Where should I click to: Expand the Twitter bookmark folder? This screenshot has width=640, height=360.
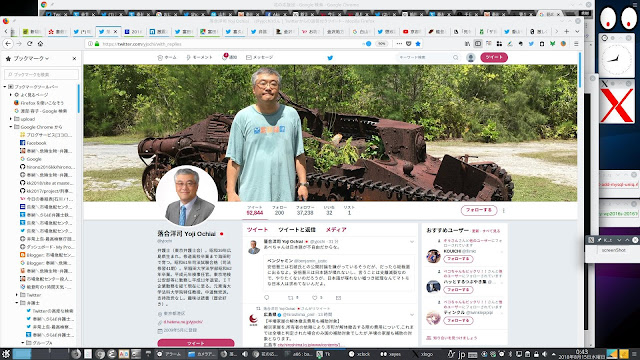tap(17, 295)
